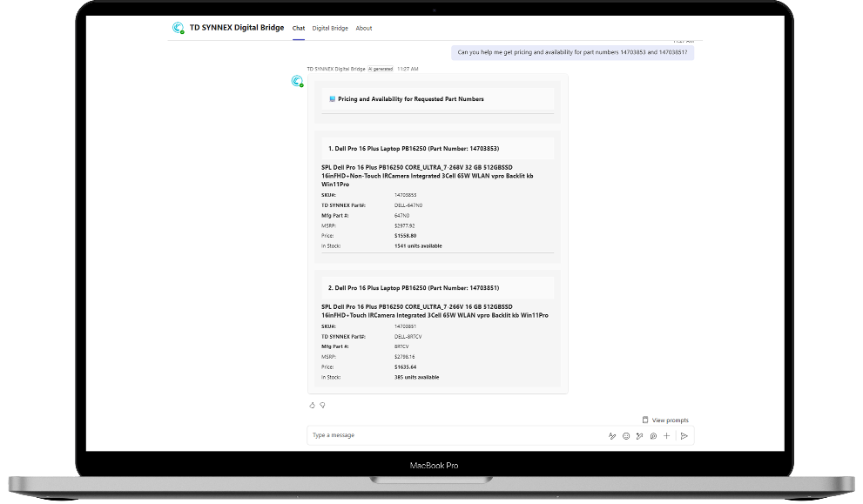The image size is (863, 504).
Task: Open the plus actions menu
Action: (x=666, y=435)
